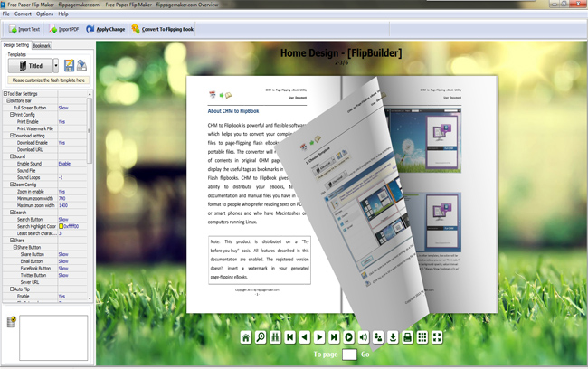This screenshot has width=588, height=369.
Task: Open the File menu
Action: (x=6, y=14)
